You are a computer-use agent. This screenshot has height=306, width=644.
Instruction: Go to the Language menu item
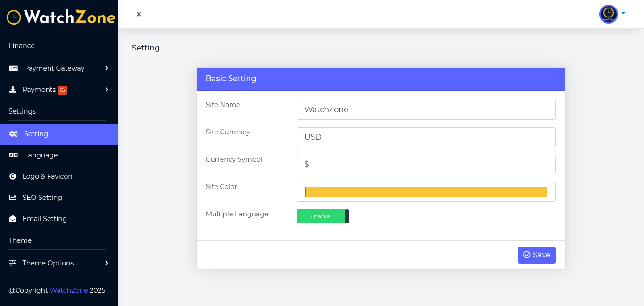coord(41,155)
